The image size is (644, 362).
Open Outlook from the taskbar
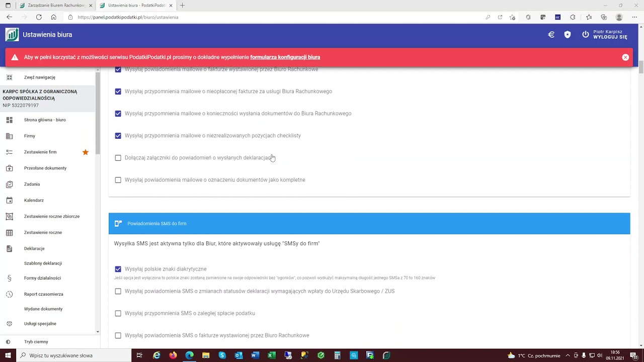pyautogui.click(x=238, y=355)
